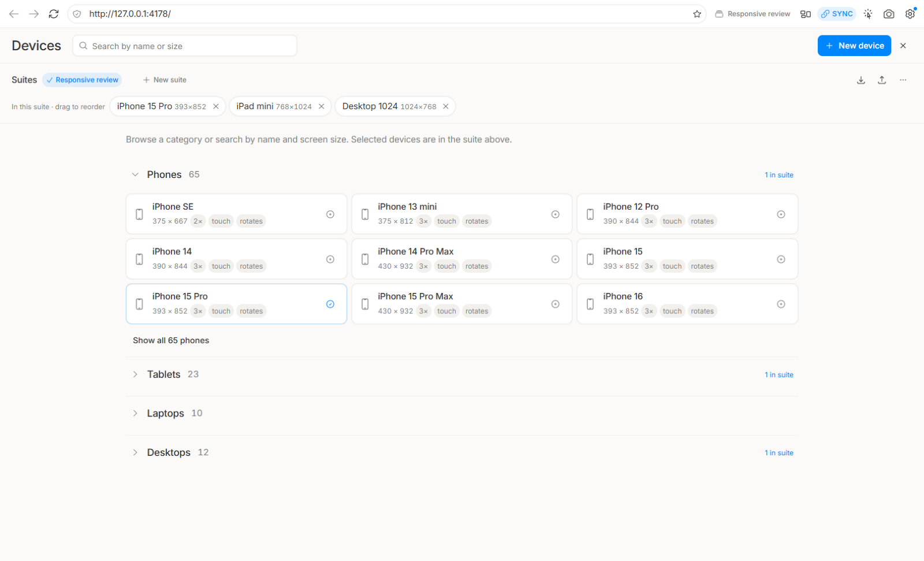Click 1 in suite link for Tablets
Viewport: 924px width, 561px height.
(779, 375)
